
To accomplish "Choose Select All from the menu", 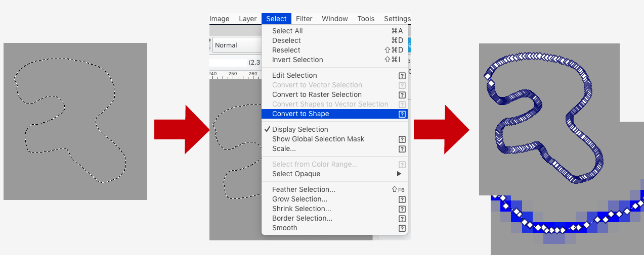I will 287,31.
